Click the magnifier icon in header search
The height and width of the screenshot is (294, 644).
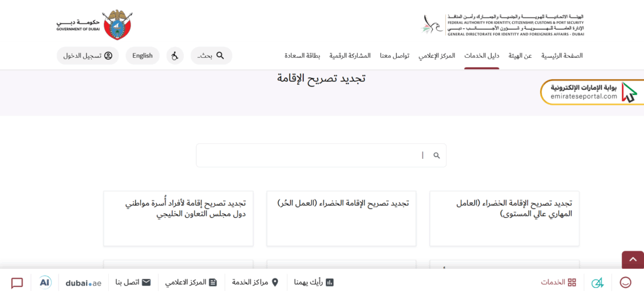(220, 55)
